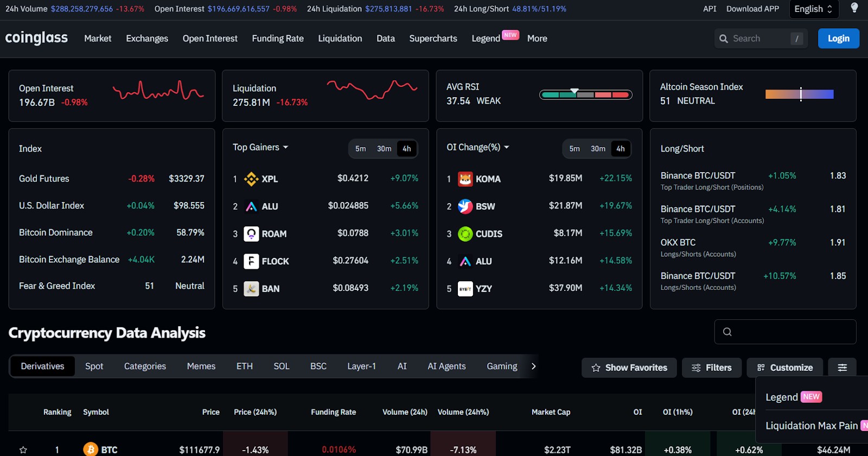Sort table by Funding Rate column
Image resolution: width=868 pixels, height=456 pixels.
pos(334,412)
